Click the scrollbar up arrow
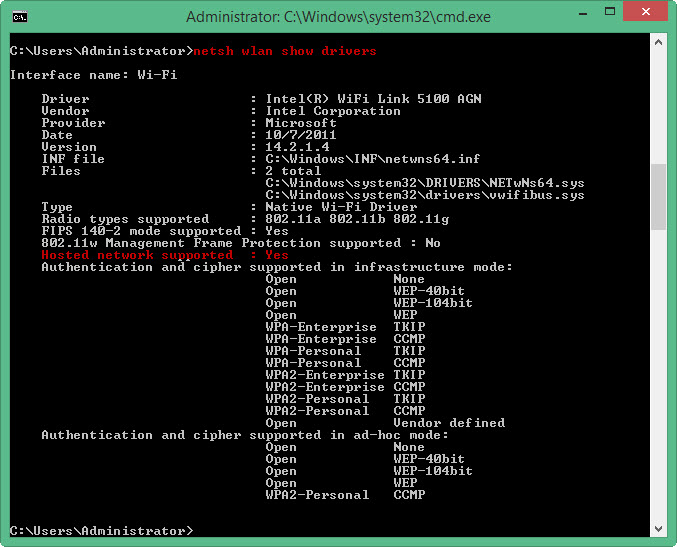This screenshot has height=547, width=677. click(658, 42)
